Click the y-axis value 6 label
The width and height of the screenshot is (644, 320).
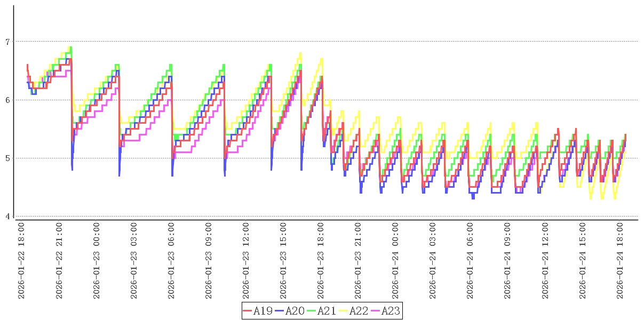7,100
